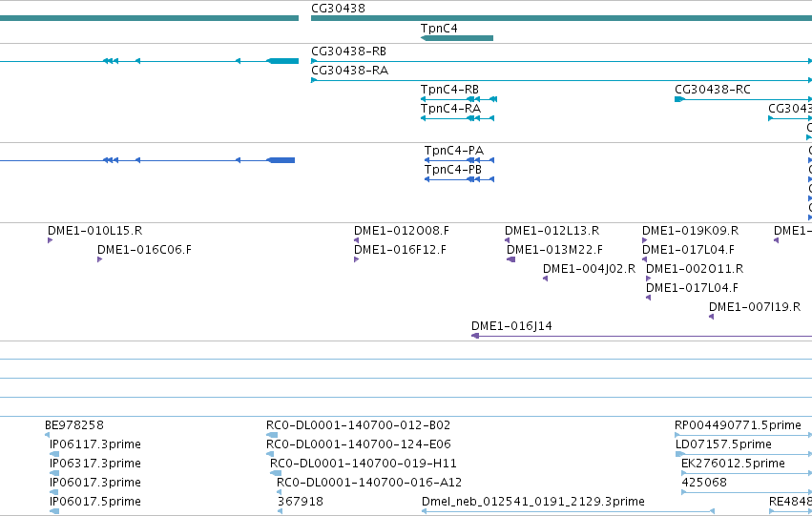This screenshot has width=812, height=516.
Task: Open EST EK276012.5prime
Action: point(733,464)
